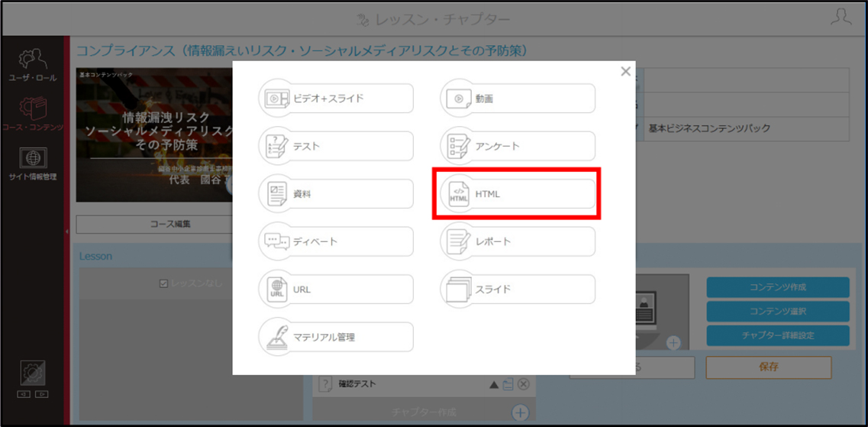
Task: Pick the HTML content type
Action: tap(518, 194)
